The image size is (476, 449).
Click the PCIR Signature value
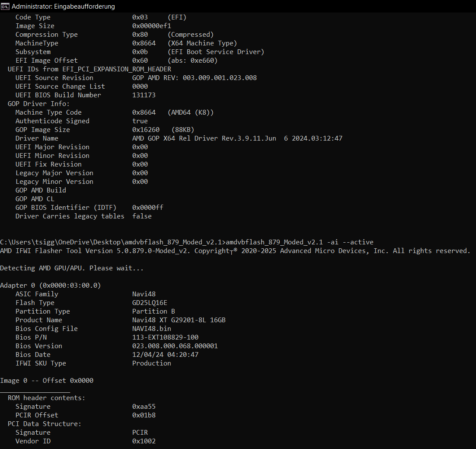[140, 432]
